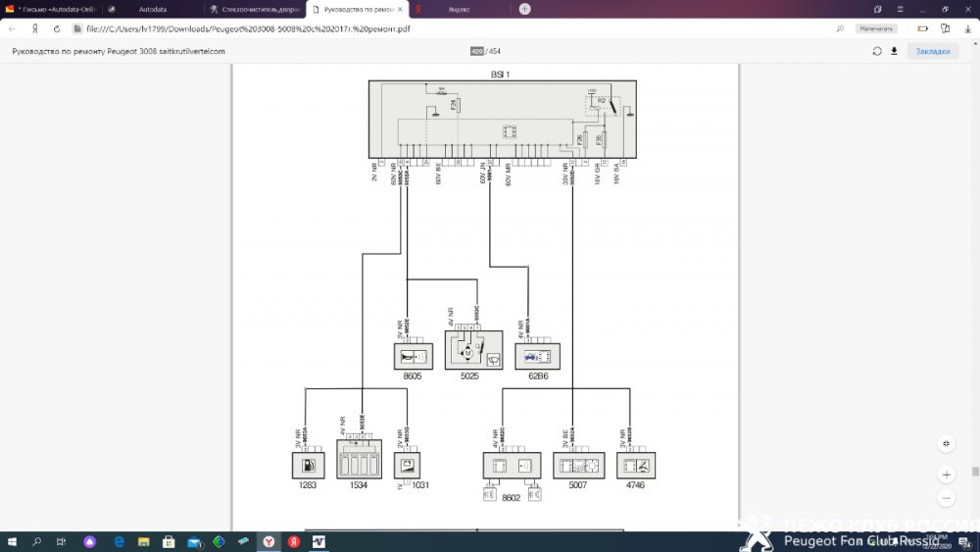Click the page number field 409
This screenshot has height=552, width=980.
pyautogui.click(x=477, y=51)
